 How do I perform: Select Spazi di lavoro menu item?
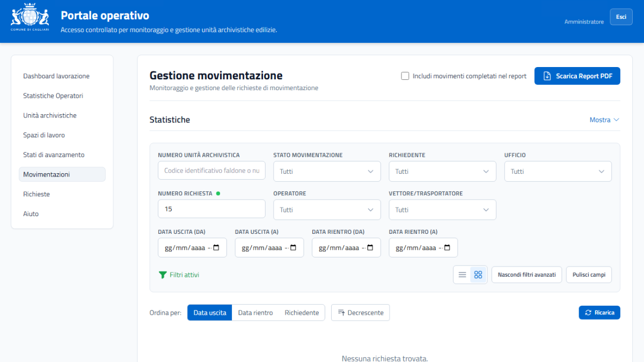pyautogui.click(x=62, y=135)
